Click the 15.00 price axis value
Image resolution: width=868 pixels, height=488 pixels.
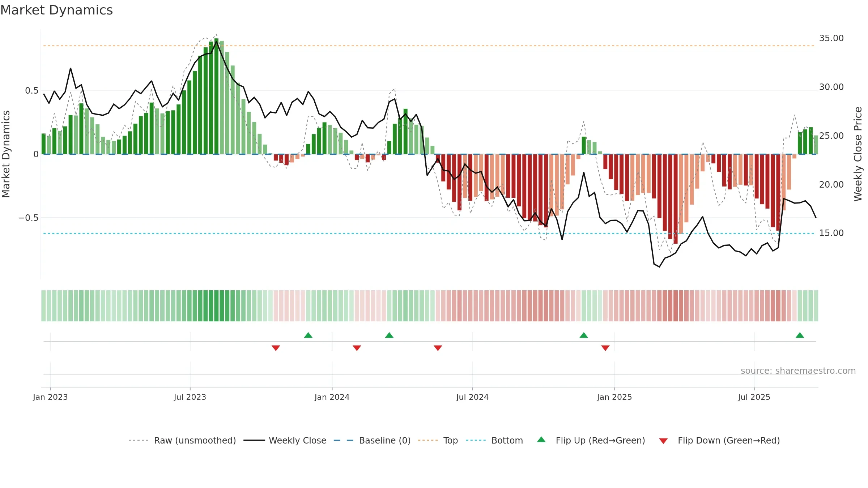point(831,233)
